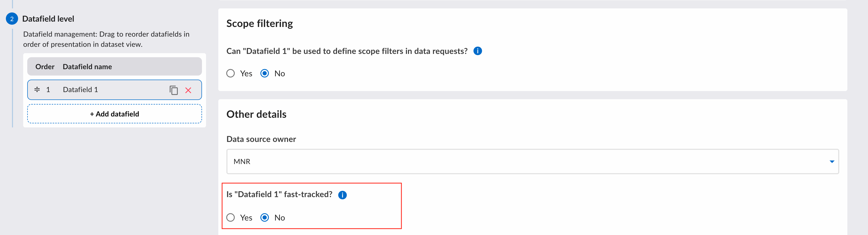Click the duplicate icon for Datafield 1
The width and height of the screenshot is (868, 235).
click(173, 90)
